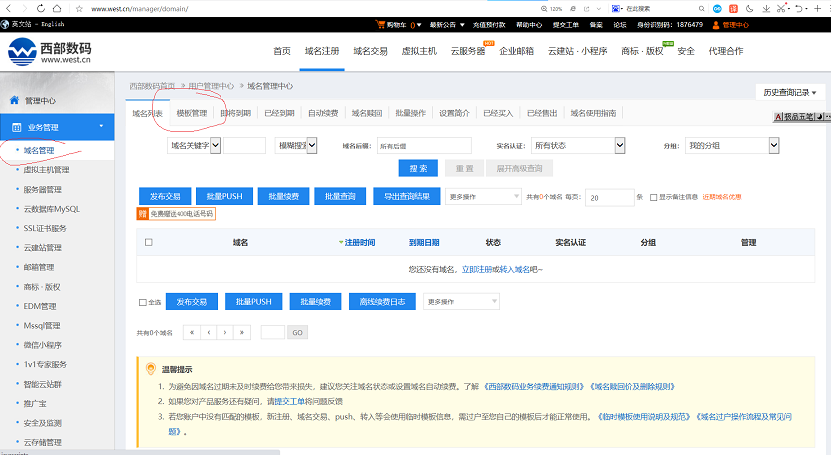Click the 120% zoom magnifier icon
831x455 pixels.
pos(544,9)
